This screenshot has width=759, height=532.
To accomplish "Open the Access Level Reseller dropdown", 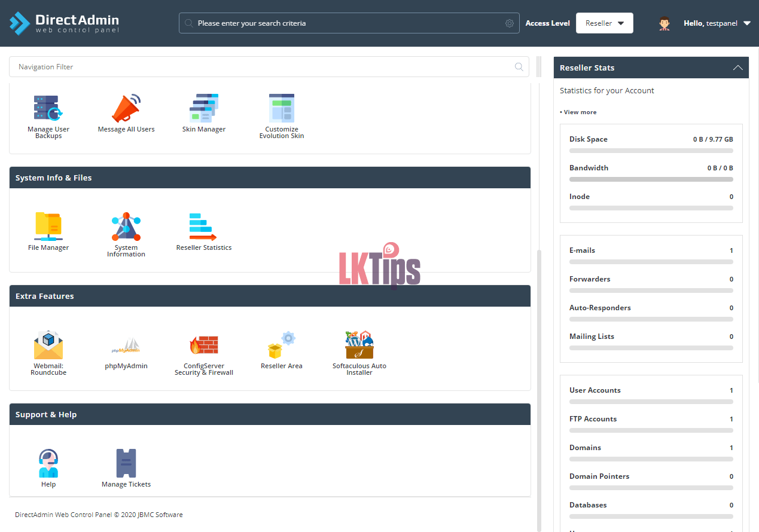I will tap(605, 23).
